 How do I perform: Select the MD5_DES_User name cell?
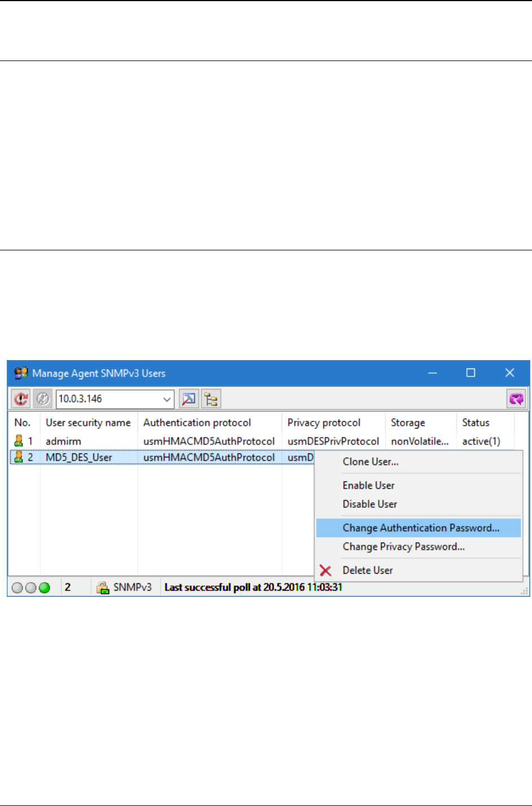79,457
